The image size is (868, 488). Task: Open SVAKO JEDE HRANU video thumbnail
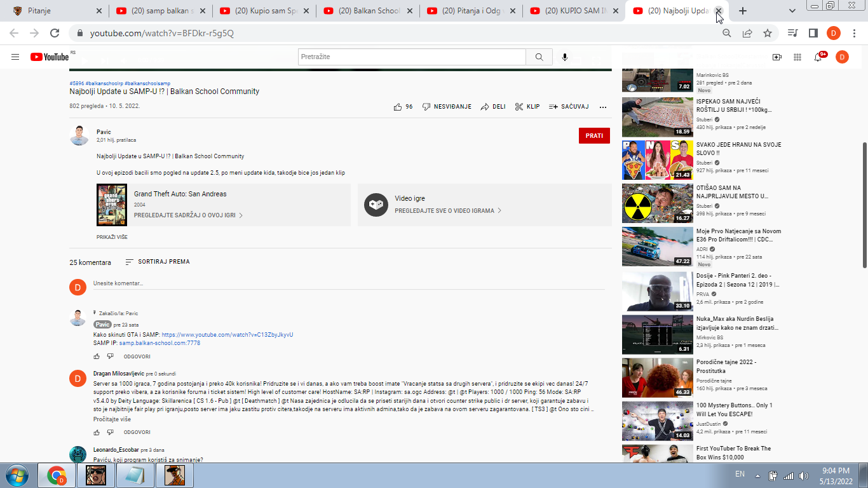[x=658, y=160]
